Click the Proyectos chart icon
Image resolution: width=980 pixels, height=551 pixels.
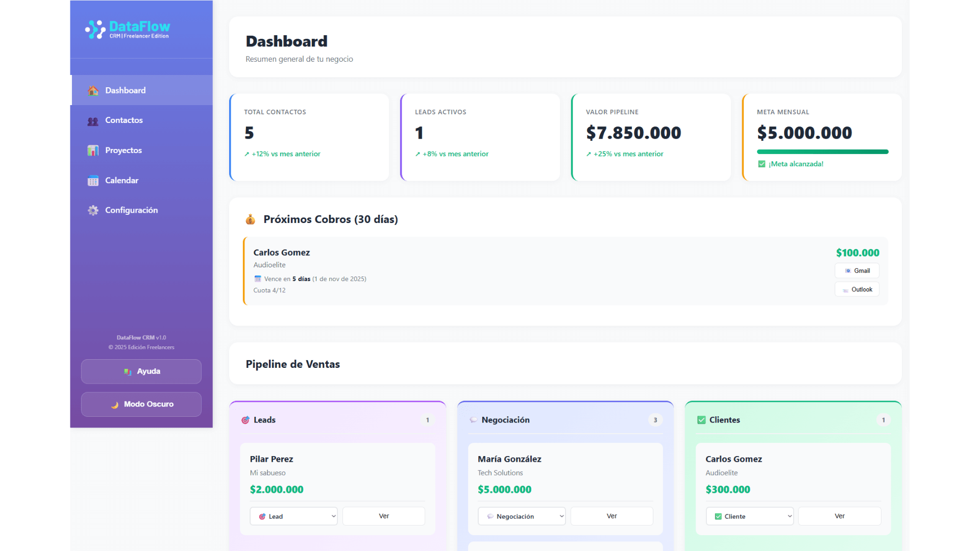(x=93, y=151)
